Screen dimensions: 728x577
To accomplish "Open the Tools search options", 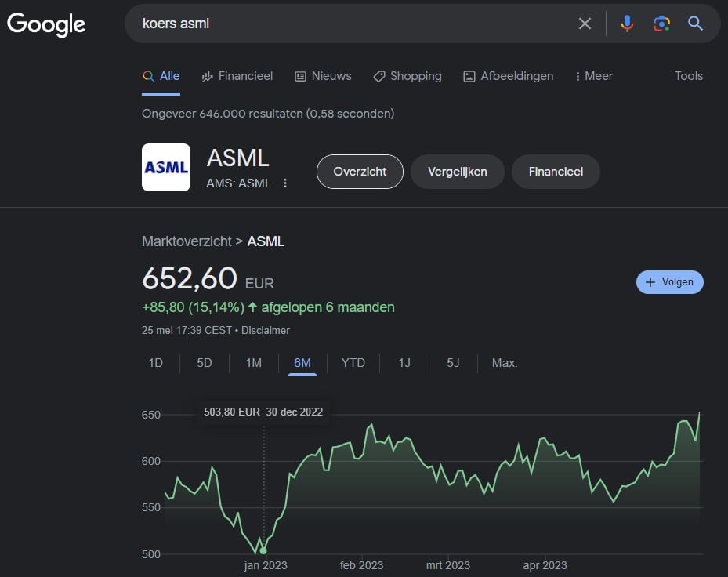I will [689, 76].
